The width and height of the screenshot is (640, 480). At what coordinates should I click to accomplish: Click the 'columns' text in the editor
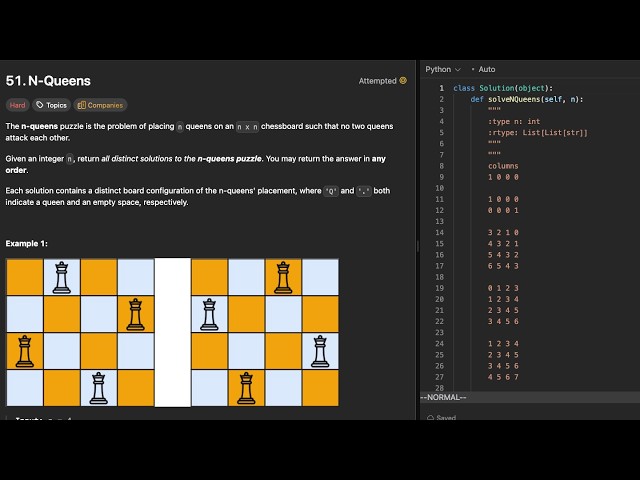[503, 166]
